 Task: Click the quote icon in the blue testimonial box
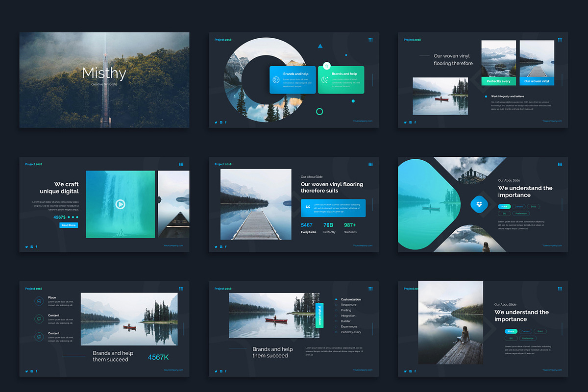[308, 208]
